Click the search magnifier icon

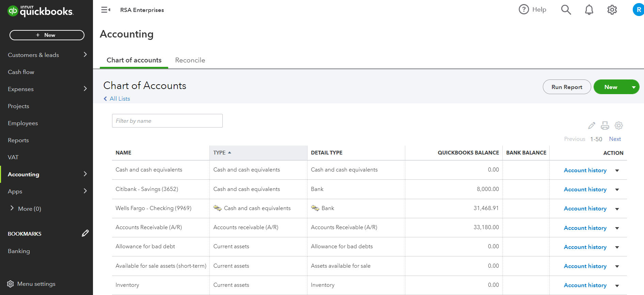[566, 10]
